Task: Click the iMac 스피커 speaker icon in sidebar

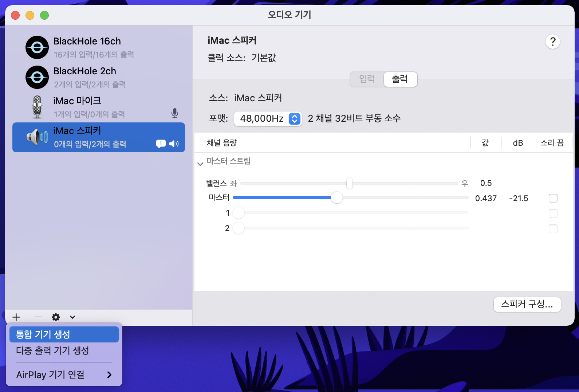Action: 37,137
